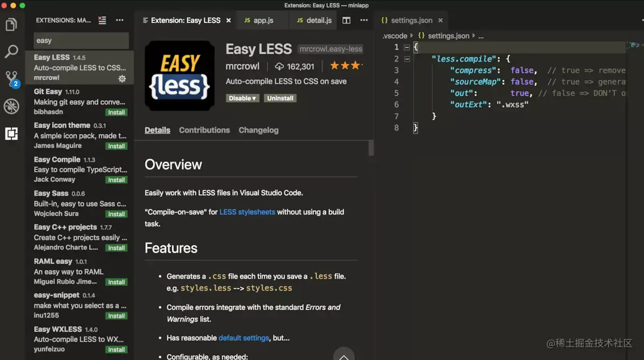Install Easy WXLESS extension
Viewport: 644px width, 360px height.
tap(116, 350)
